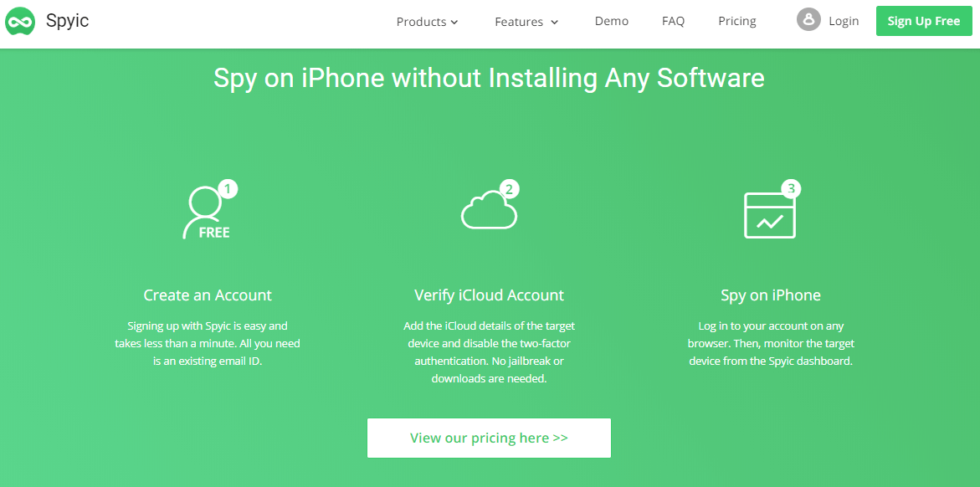Viewport: 980px width, 487px height.
Task: Click the person icon labeled FREE
Action: pos(205,215)
